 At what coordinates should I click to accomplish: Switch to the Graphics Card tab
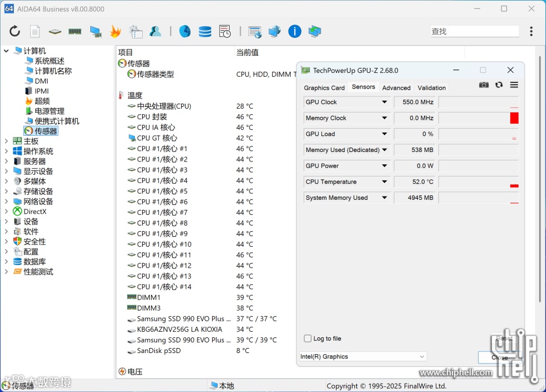[324, 88]
